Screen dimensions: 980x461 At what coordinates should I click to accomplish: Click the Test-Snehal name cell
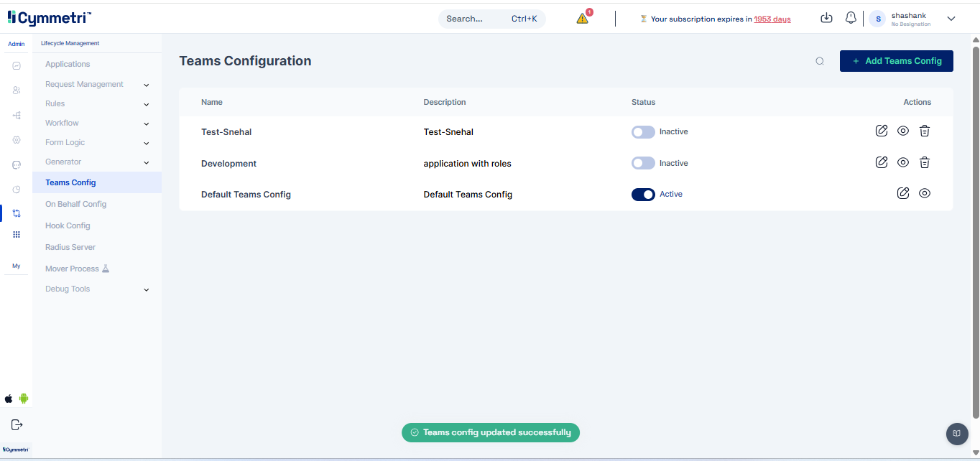click(226, 132)
